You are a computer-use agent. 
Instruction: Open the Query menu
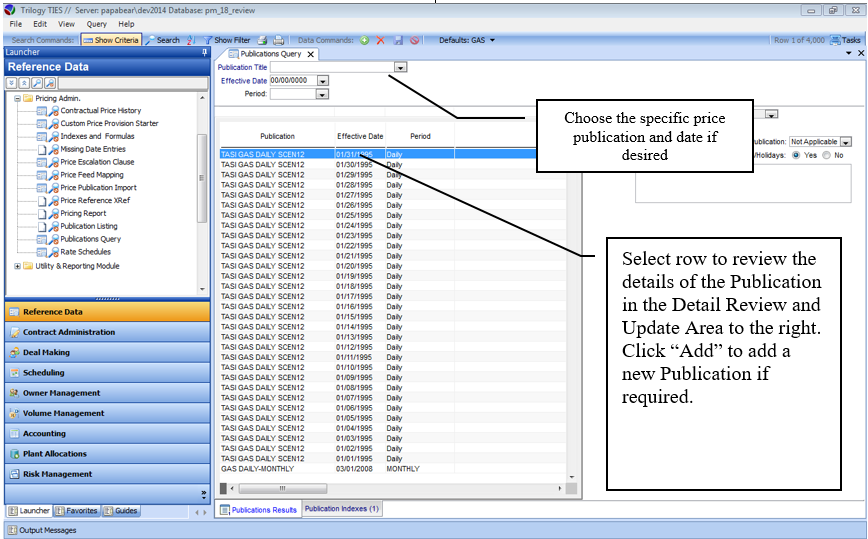click(96, 23)
